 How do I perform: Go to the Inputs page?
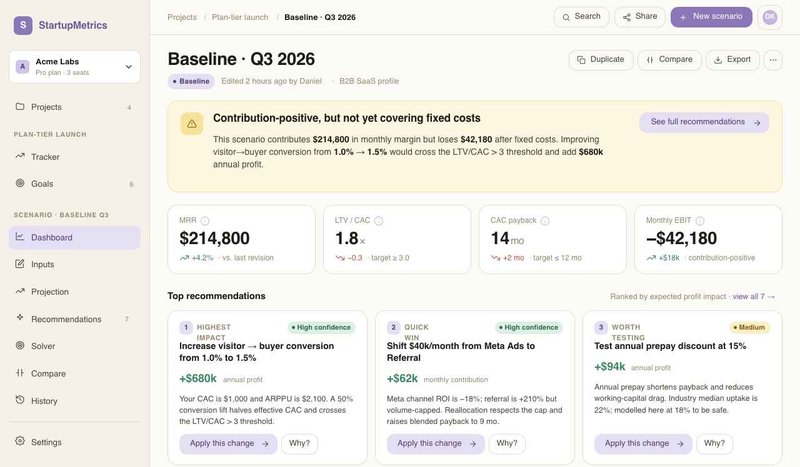(x=74, y=264)
